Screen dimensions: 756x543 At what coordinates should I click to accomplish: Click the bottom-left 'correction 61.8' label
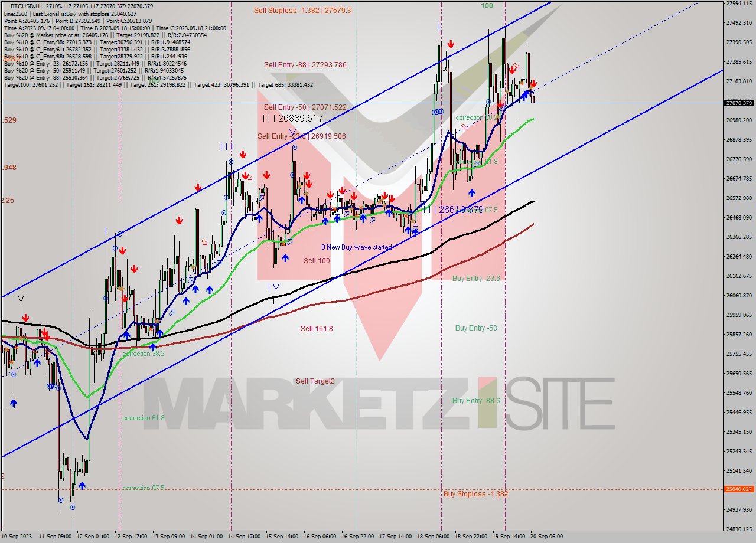[144, 418]
